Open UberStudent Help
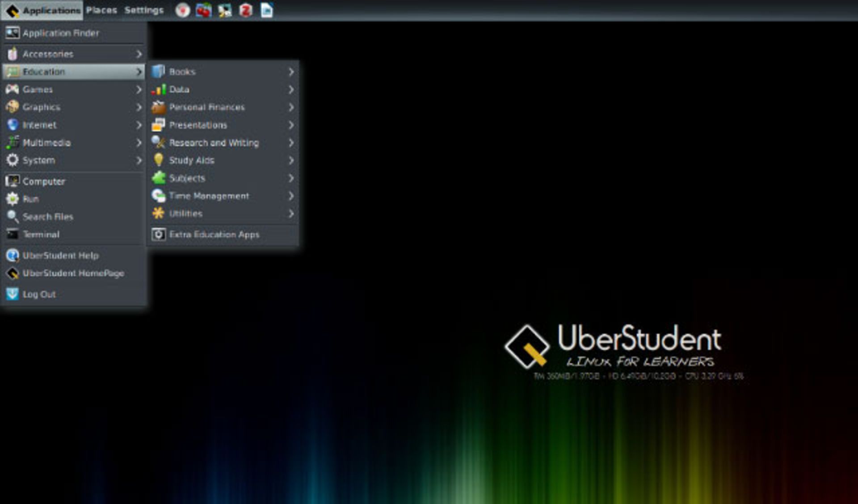 pyautogui.click(x=61, y=256)
